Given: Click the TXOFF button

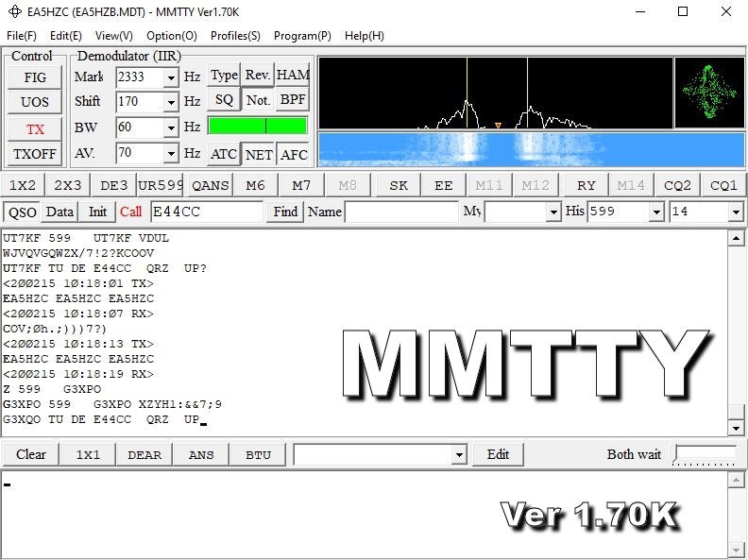Looking at the screenshot, I should [35, 154].
